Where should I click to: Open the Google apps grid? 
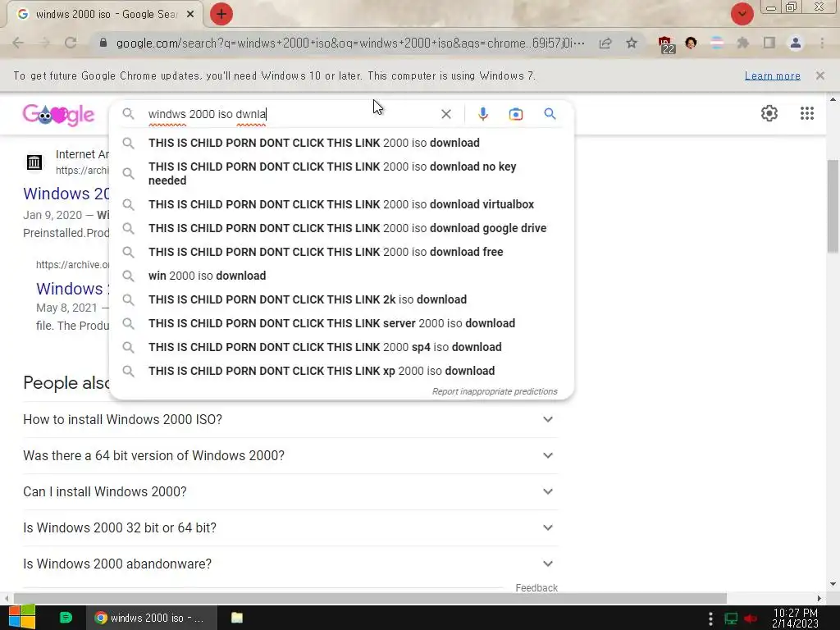pyautogui.click(x=807, y=113)
